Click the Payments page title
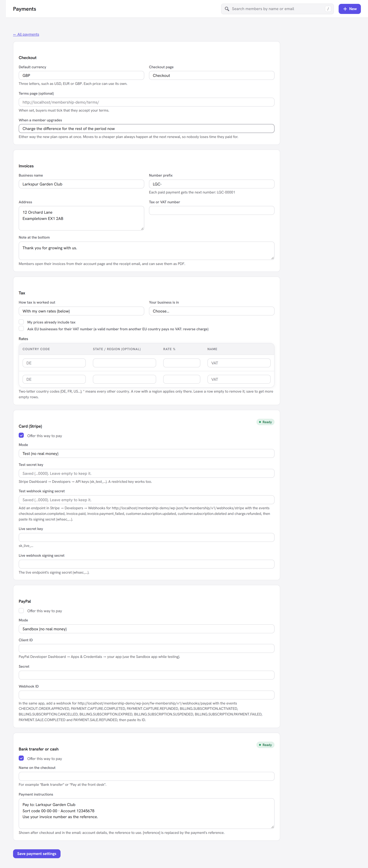Screen dimensions: 368x868 25,9
